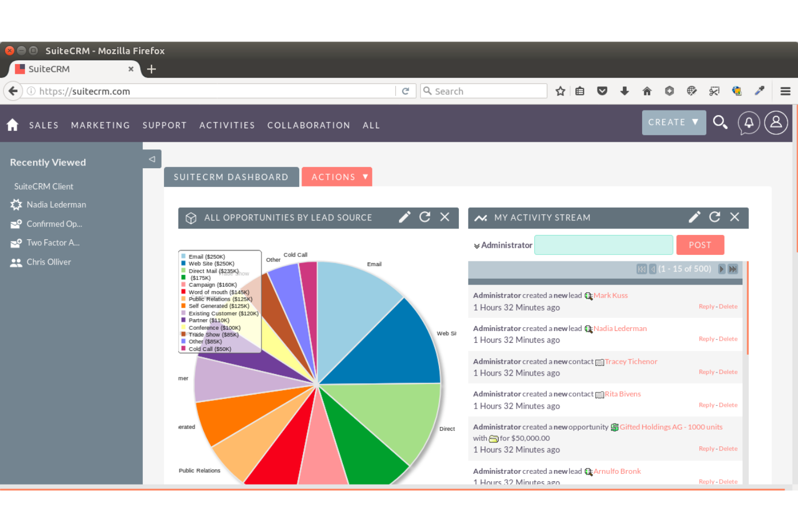Open the ACTIVITIES menu
The height and width of the screenshot is (532, 798).
point(227,125)
